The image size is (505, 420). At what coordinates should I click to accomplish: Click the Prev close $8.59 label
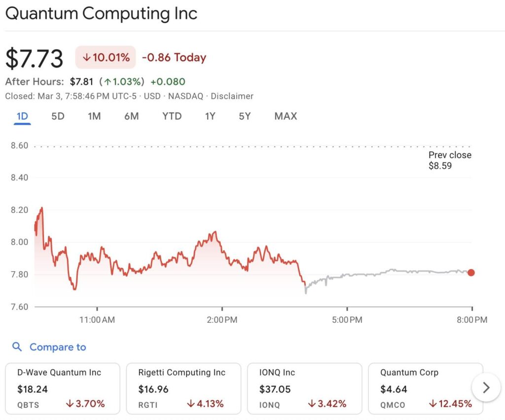click(449, 160)
